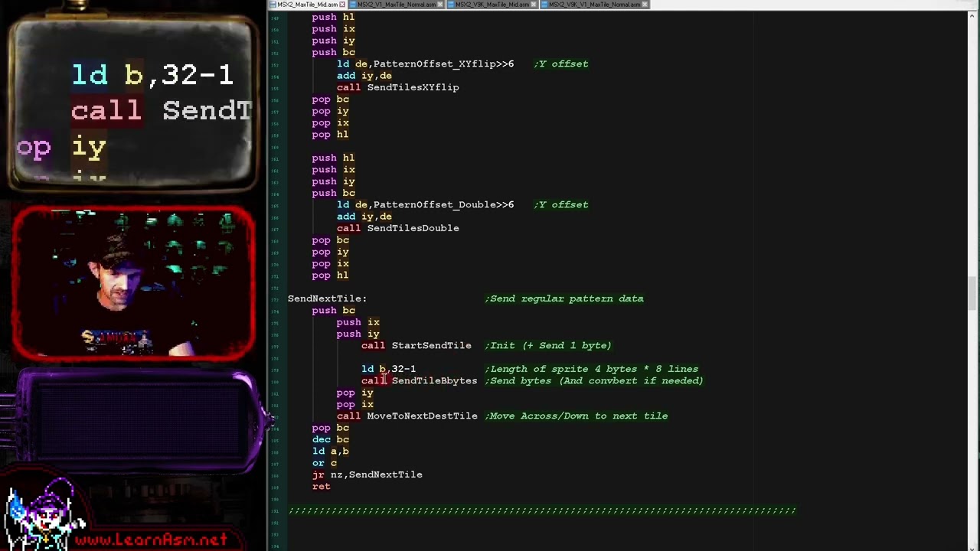The width and height of the screenshot is (980, 551).
Task: Click the 'dec bc' instruction
Action: (x=330, y=439)
